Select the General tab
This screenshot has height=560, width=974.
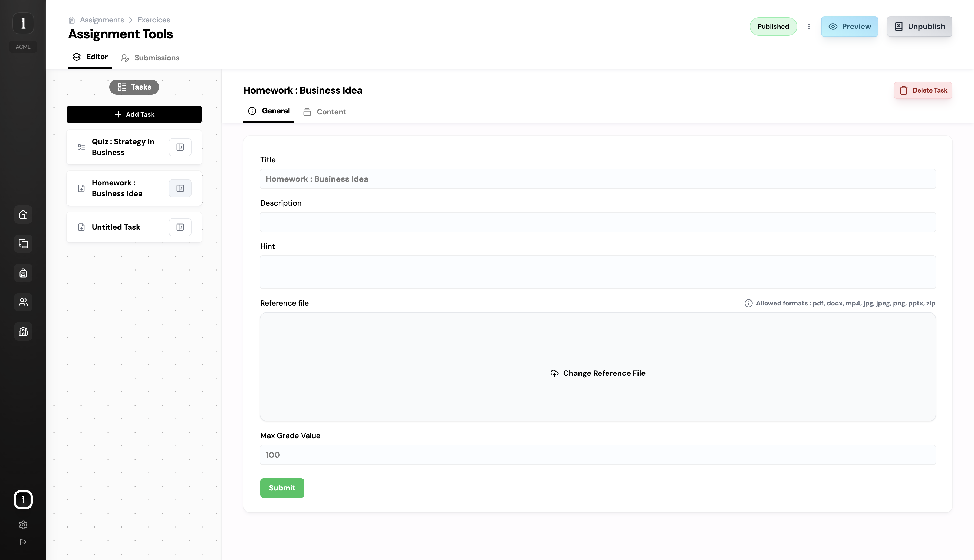[269, 111]
